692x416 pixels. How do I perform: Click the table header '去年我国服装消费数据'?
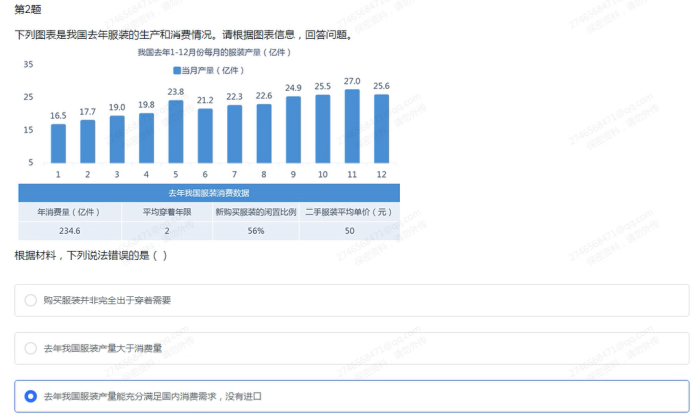click(208, 192)
